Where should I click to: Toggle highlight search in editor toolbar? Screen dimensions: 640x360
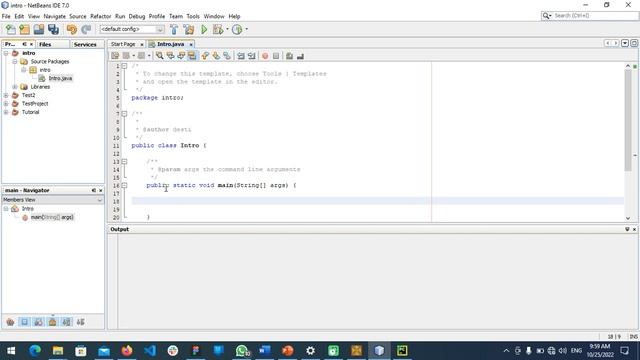click(x=192, y=56)
